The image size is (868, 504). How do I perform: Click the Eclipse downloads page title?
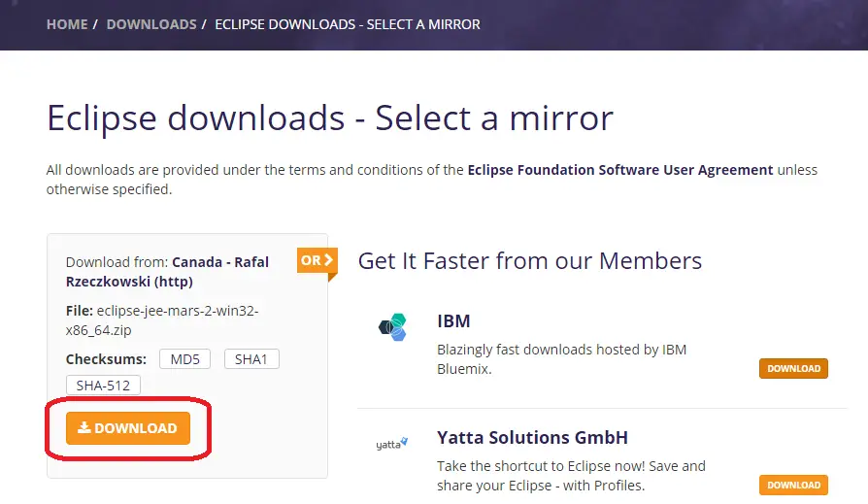330,118
